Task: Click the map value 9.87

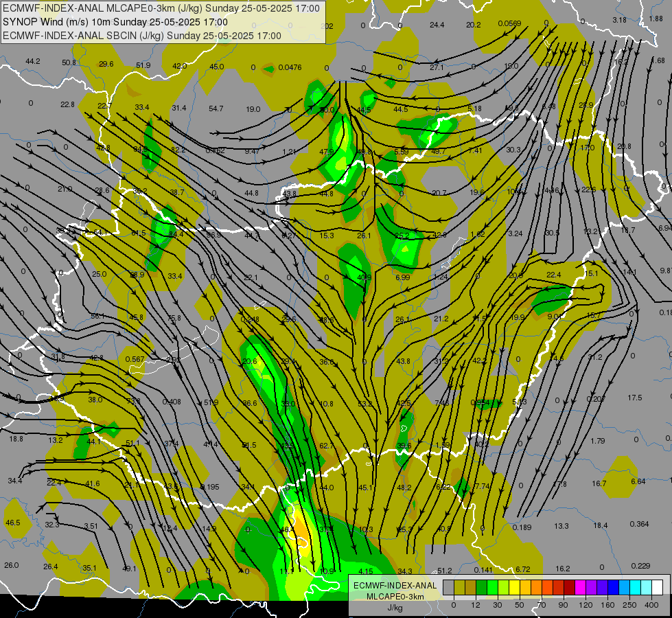Action: coord(666,271)
